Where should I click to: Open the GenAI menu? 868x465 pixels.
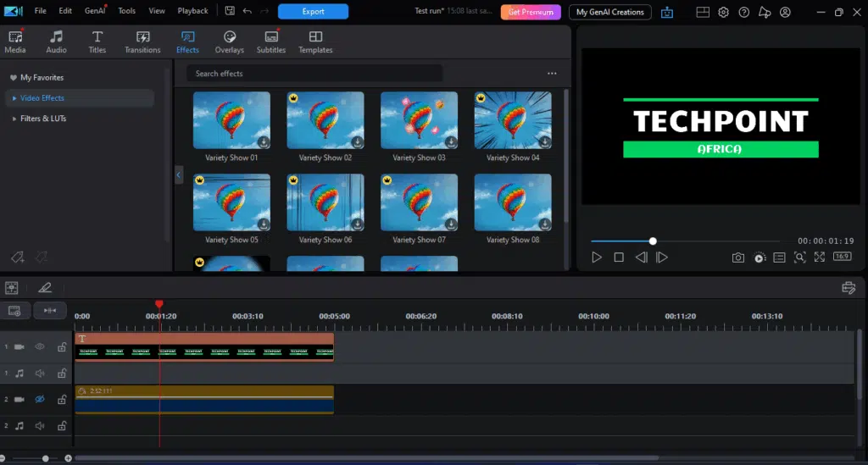[95, 11]
